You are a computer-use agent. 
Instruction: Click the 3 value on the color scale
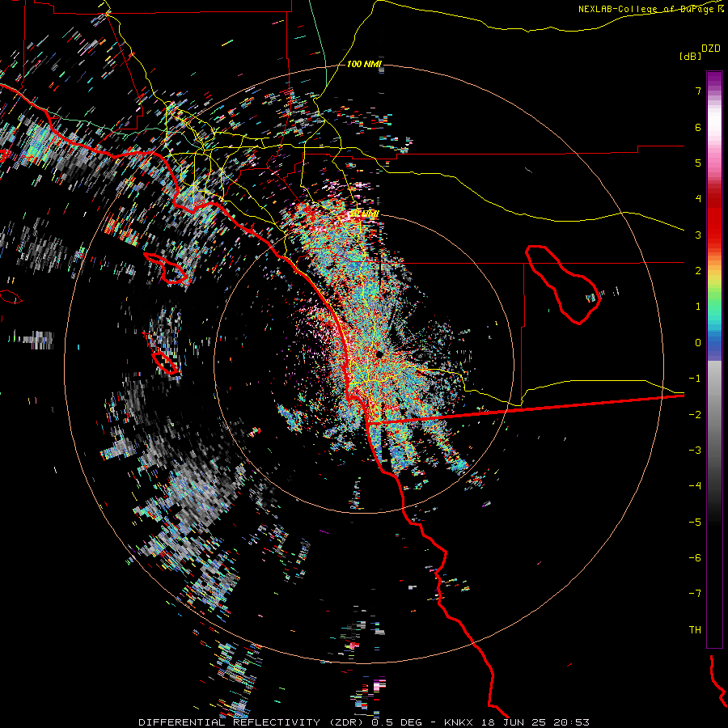698,235
